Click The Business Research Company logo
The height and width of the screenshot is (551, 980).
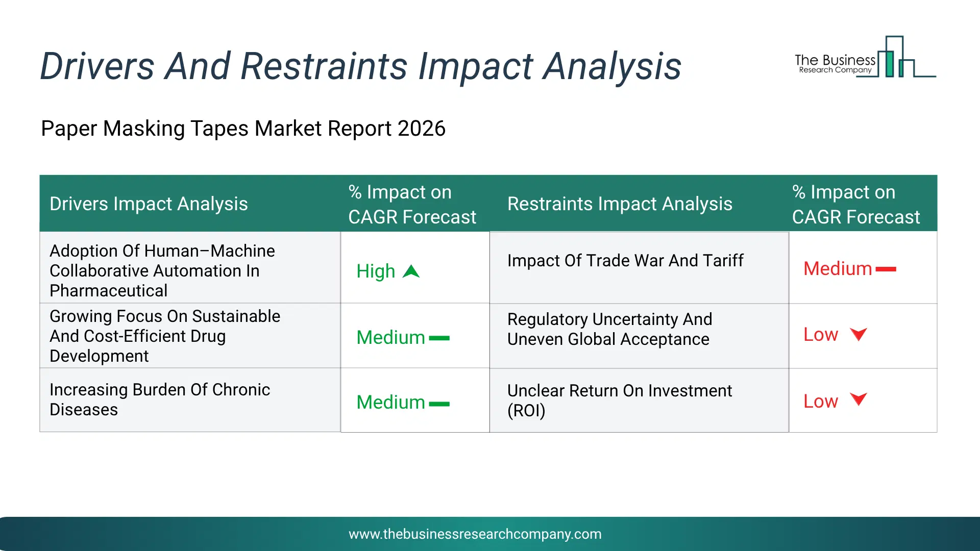click(865, 57)
